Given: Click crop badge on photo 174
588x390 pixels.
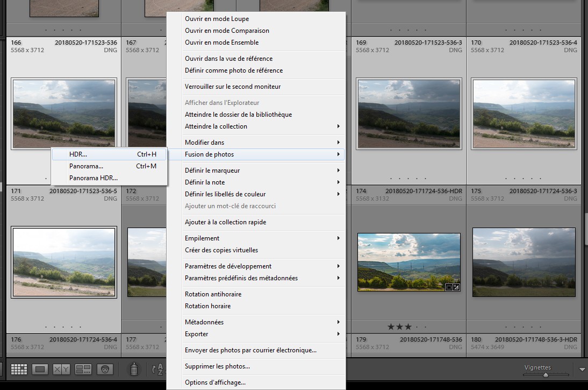Looking at the screenshot, I should click(x=448, y=287).
